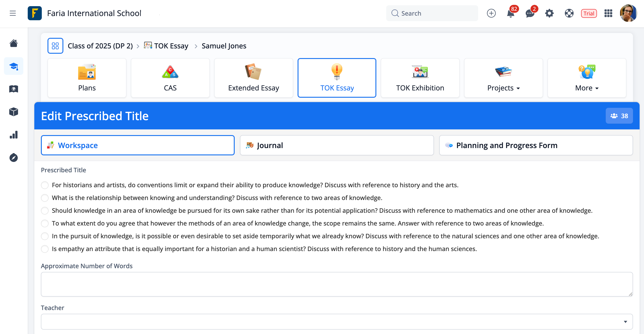The width and height of the screenshot is (644, 334).
Task: Open the help lifebuoy icon
Action: pos(569,13)
